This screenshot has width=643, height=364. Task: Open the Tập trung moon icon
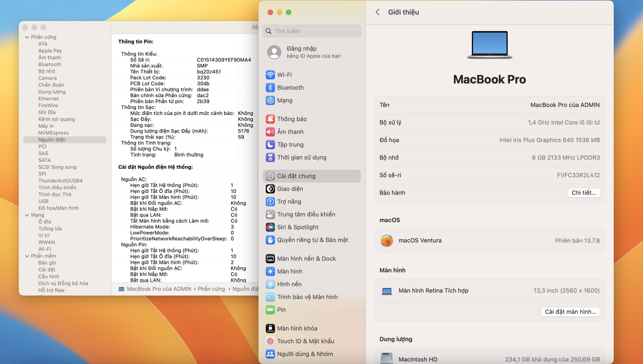pos(270,145)
